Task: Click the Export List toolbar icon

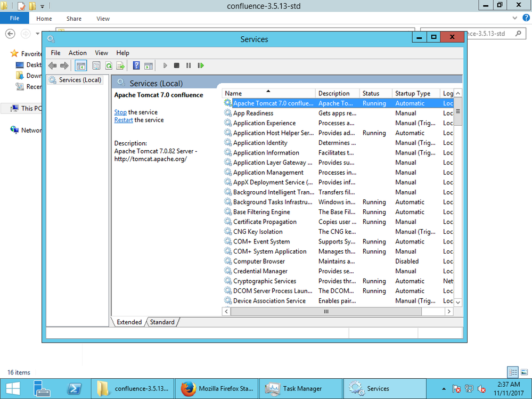Action: tap(120, 66)
